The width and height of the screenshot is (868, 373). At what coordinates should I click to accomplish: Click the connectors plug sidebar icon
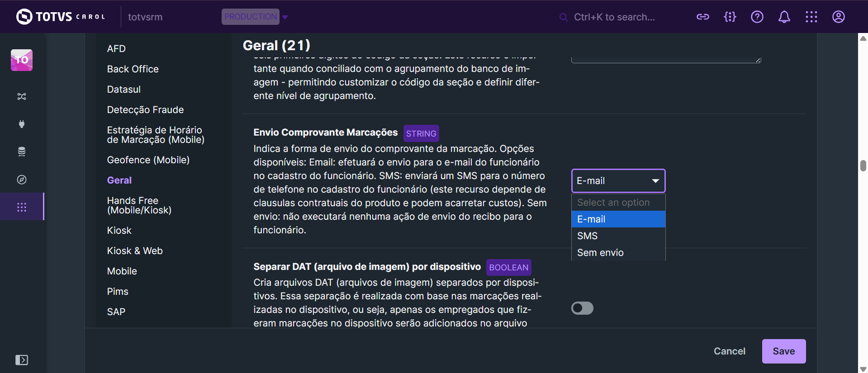(x=22, y=124)
